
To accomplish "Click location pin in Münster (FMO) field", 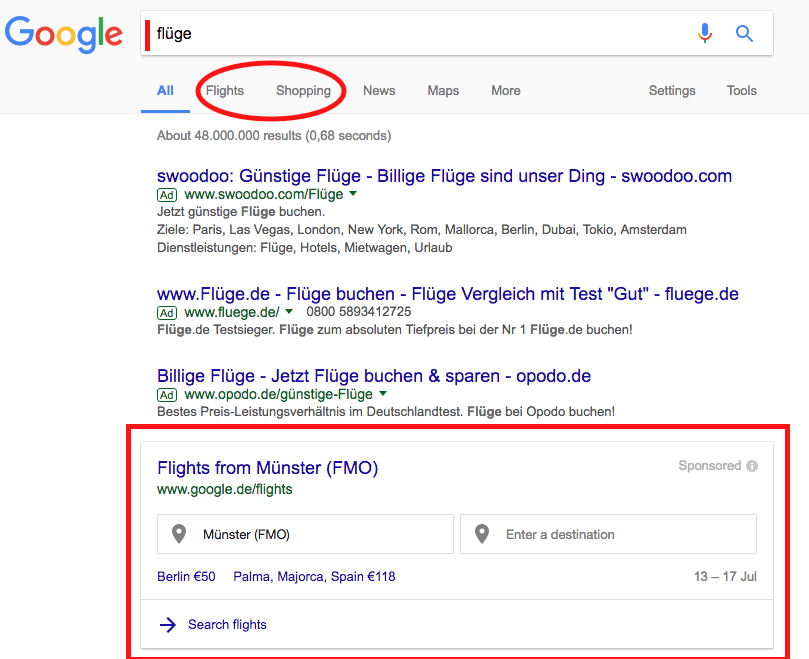I will [179, 534].
